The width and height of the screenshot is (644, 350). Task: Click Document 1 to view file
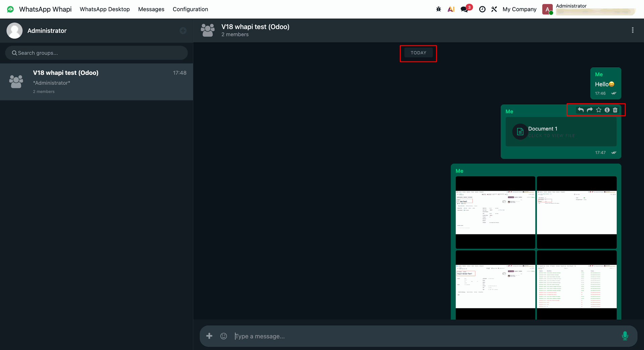tap(561, 132)
